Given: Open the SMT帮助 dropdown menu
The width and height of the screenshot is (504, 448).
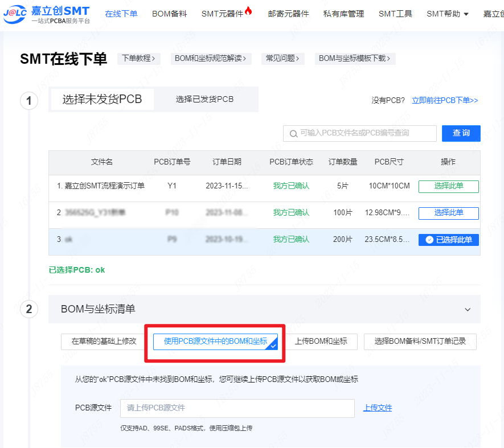Looking at the screenshot, I should (447, 14).
